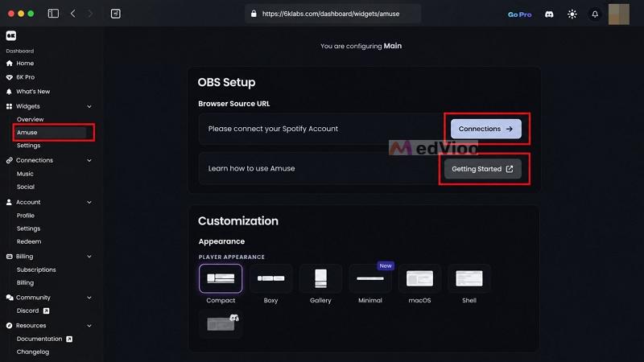The width and height of the screenshot is (644, 362).
Task: Open the Discord icon in top bar
Action: [x=549, y=14]
